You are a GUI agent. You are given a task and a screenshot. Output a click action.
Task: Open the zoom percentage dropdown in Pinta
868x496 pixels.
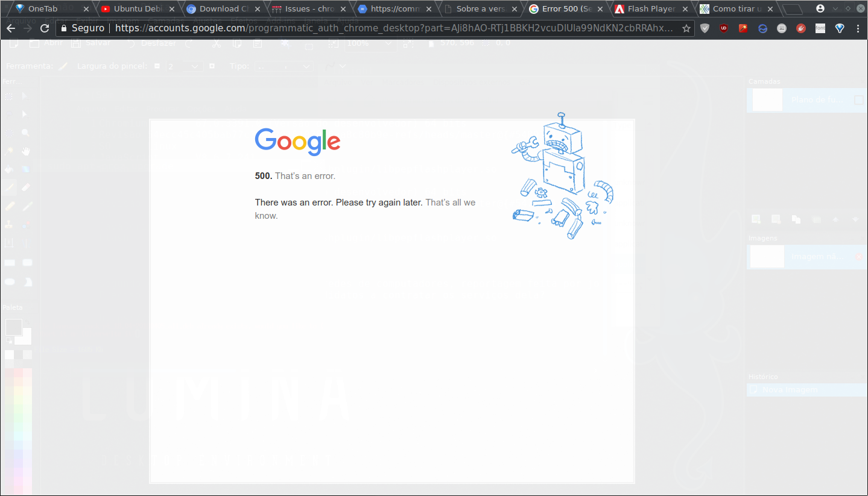(x=388, y=43)
